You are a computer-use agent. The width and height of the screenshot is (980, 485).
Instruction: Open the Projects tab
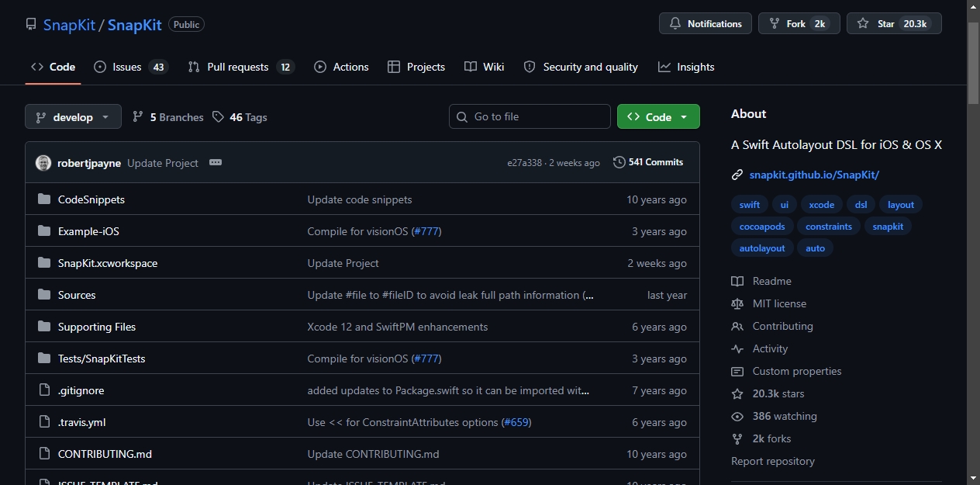416,67
